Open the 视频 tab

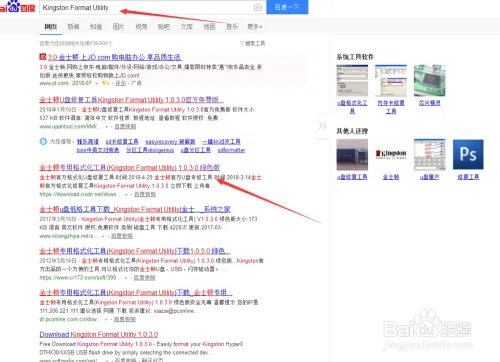coord(141,27)
